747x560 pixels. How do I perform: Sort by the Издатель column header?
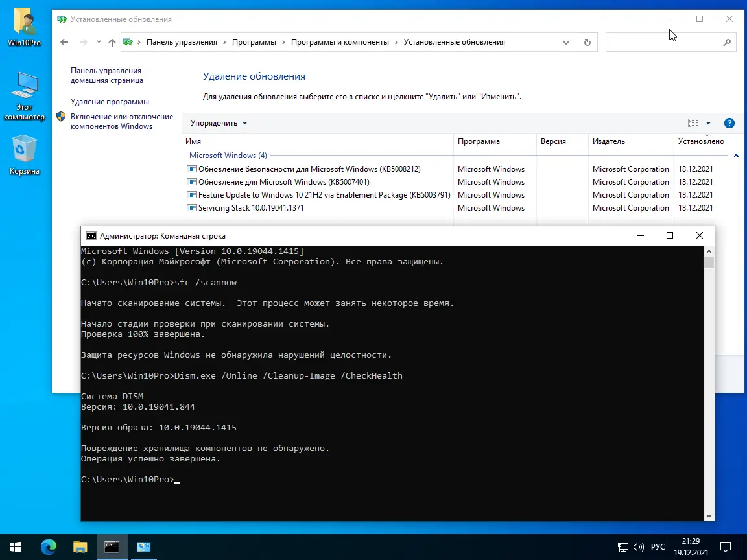pos(631,141)
